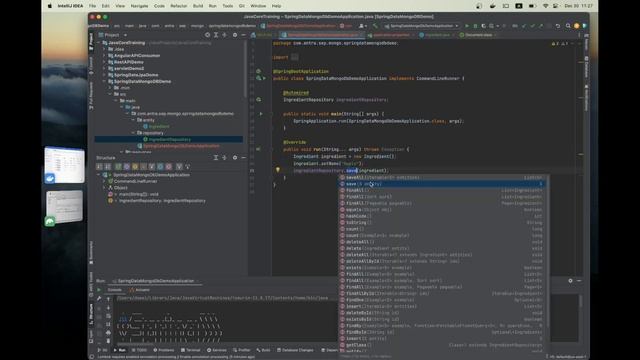
Task: Toggle Sort Alphabetically in Structure toolbar
Action: pyautogui.click(x=108, y=167)
